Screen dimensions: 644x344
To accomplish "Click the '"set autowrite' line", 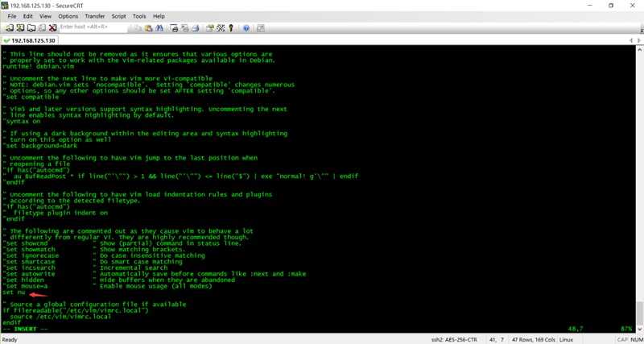I will (x=29, y=274).
